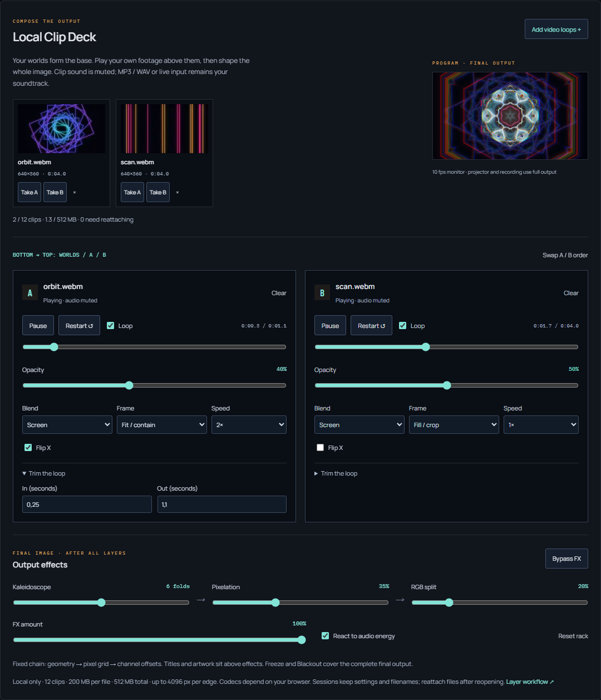This screenshot has height=700, width=601.
Task: Open layer A Frame dropdown (Fit / contain)
Action: pos(162,425)
